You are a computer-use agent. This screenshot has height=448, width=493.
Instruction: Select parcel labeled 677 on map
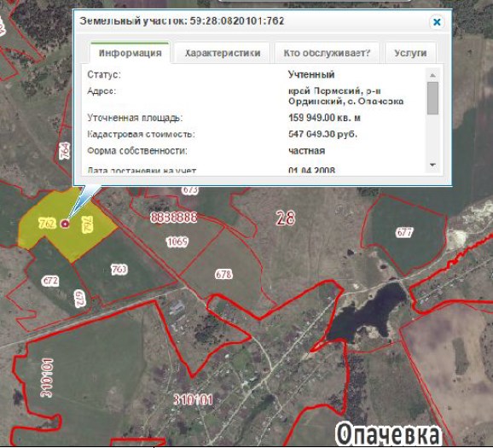[x=404, y=232]
